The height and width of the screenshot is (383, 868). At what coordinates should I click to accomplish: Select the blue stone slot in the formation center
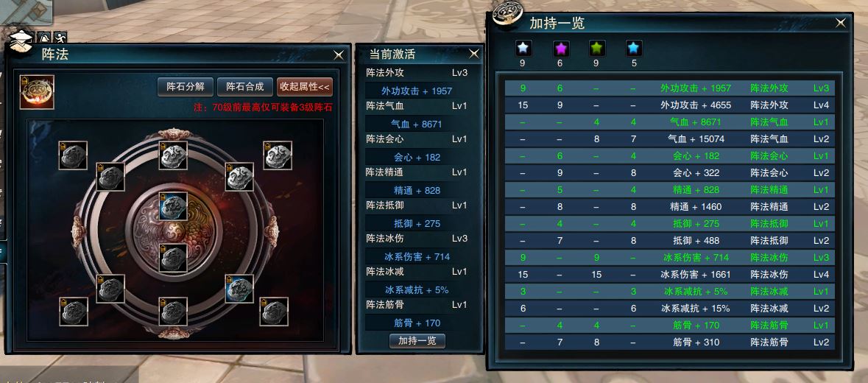[173, 206]
